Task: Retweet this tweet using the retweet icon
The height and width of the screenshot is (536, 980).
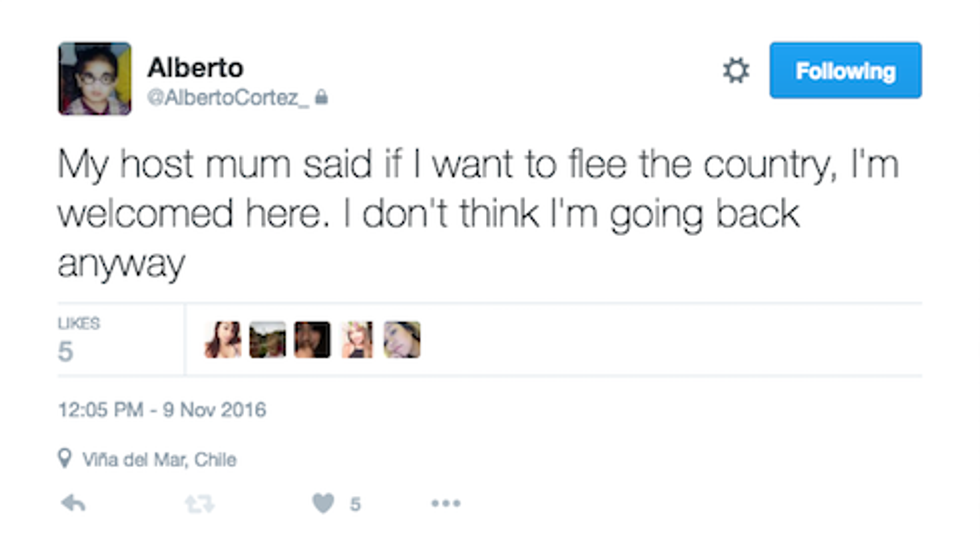Action: click(199, 504)
